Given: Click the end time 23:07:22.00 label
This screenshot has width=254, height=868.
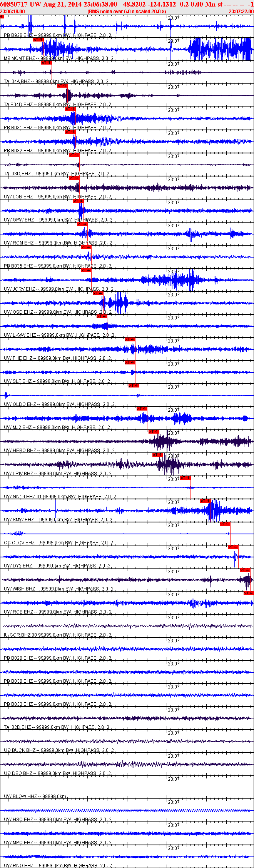Looking at the screenshot, I should click(241, 12).
